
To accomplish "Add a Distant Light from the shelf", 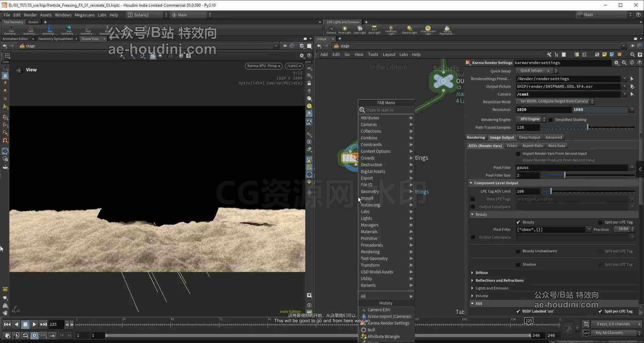I will click(409, 29).
